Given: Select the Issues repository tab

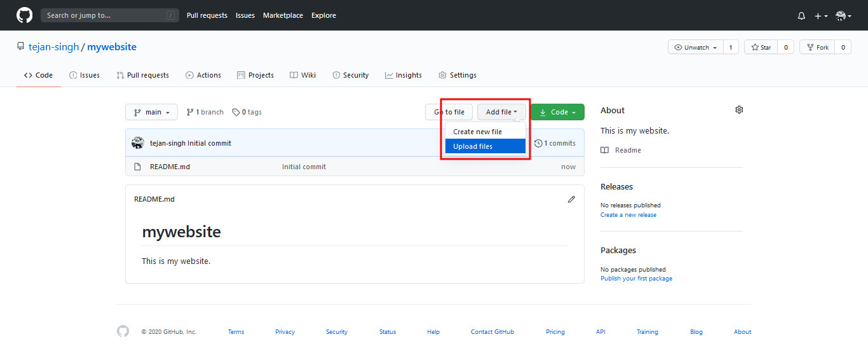Looking at the screenshot, I should 85,75.
